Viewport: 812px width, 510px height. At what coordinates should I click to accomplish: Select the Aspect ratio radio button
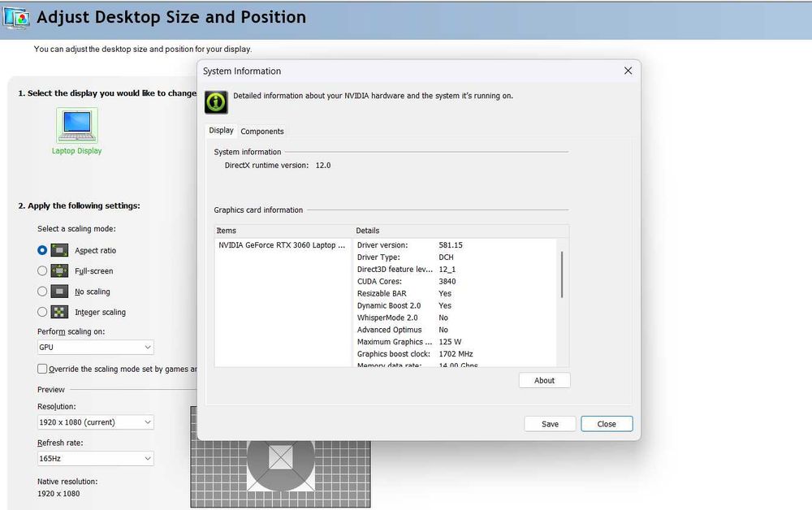point(42,250)
